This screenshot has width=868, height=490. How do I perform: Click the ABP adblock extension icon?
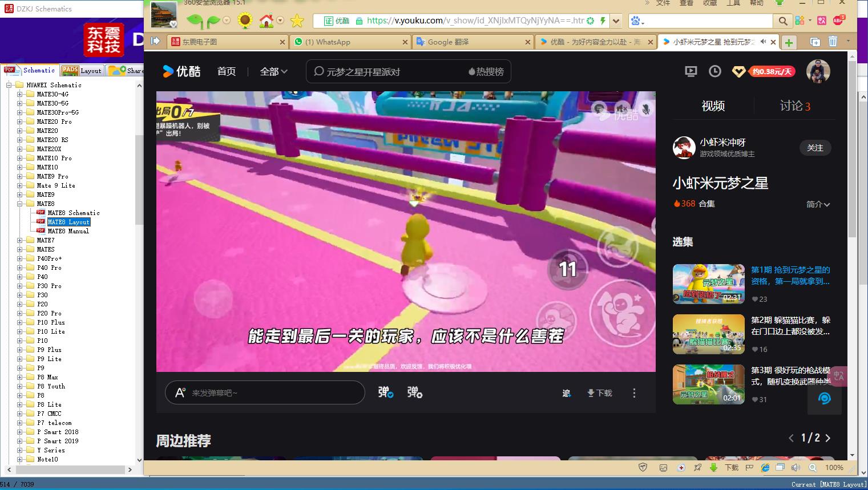coord(838,21)
